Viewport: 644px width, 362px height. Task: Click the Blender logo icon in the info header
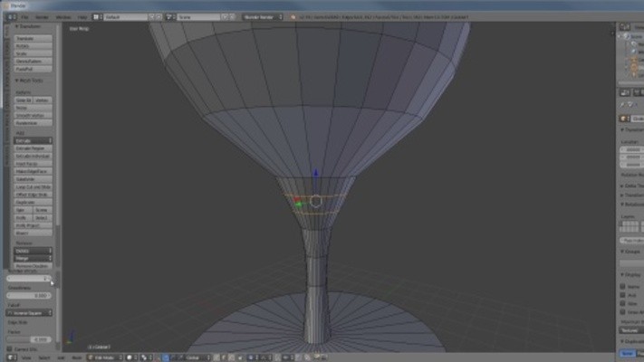click(293, 17)
